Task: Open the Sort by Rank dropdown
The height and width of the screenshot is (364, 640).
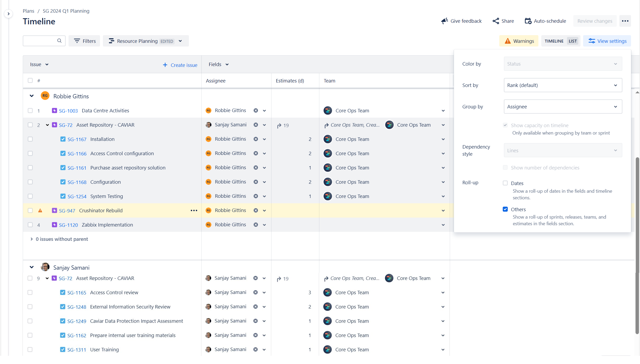Action: [x=562, y=85]
